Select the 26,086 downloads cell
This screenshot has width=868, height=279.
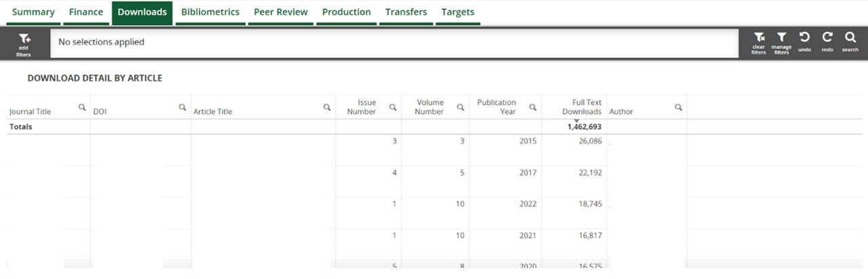tap(590, 142)
